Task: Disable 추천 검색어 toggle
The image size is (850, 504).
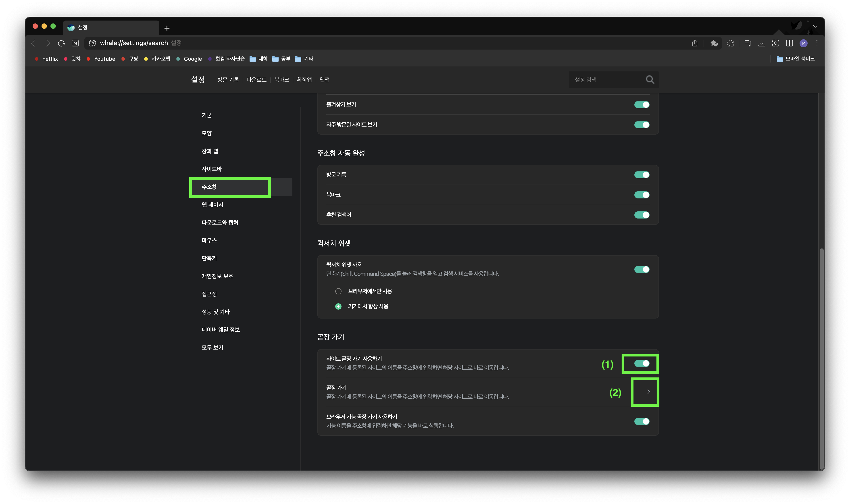Action: [x=642, y=215]
